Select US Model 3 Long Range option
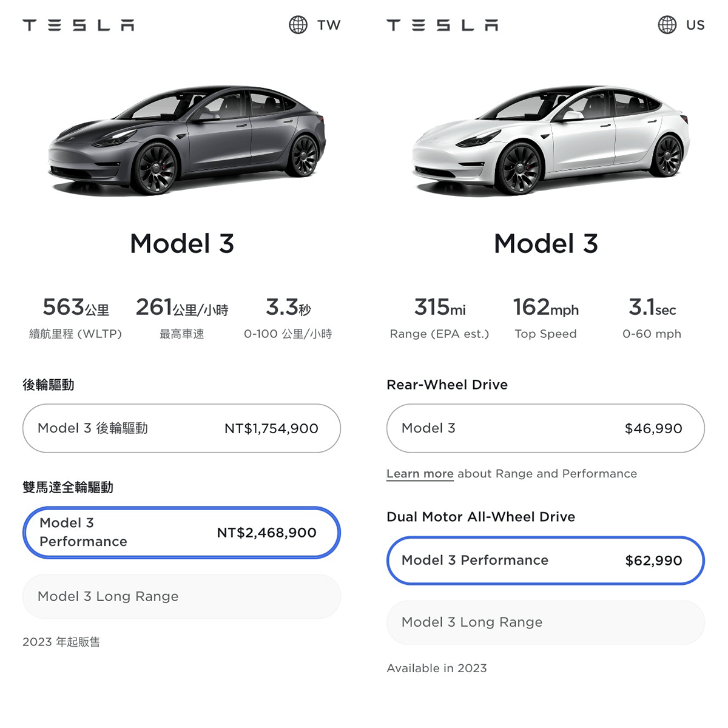The height and width of the screenshot is (728, 728). [545, 622]
